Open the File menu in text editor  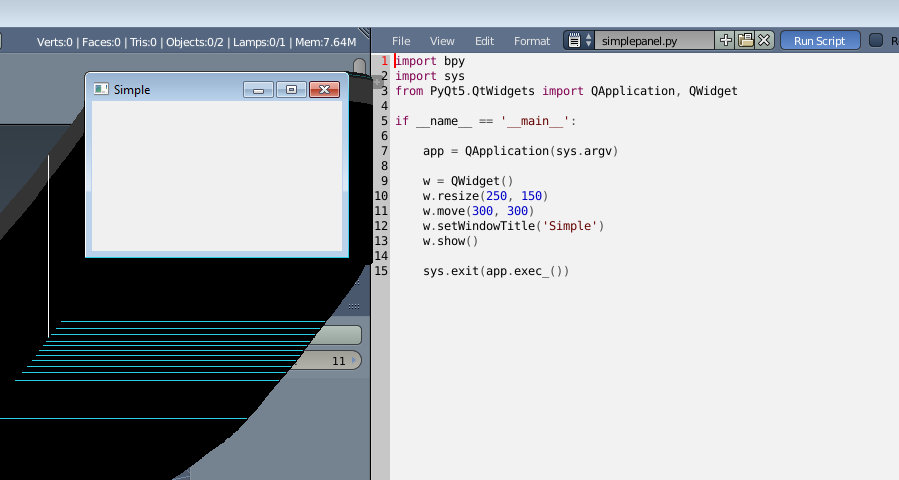coord(401,41)
